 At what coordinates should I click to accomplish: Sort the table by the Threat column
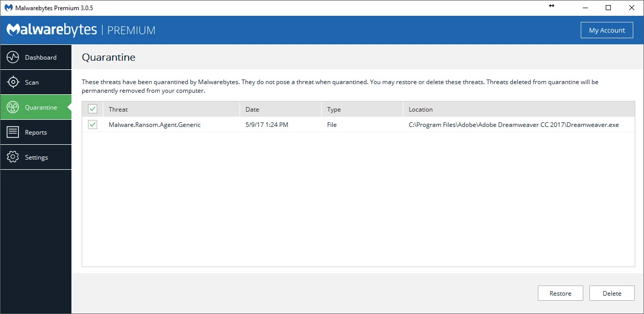click(171, 109)
